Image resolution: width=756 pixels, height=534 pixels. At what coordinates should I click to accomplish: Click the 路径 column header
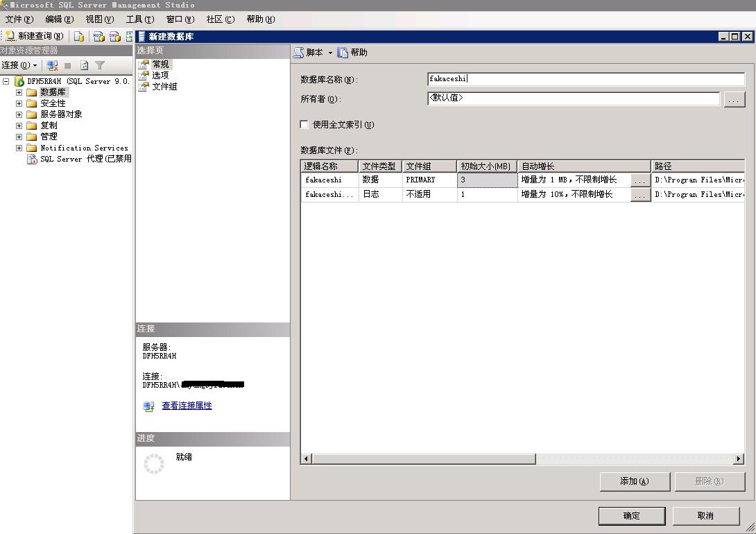point(698,166)
